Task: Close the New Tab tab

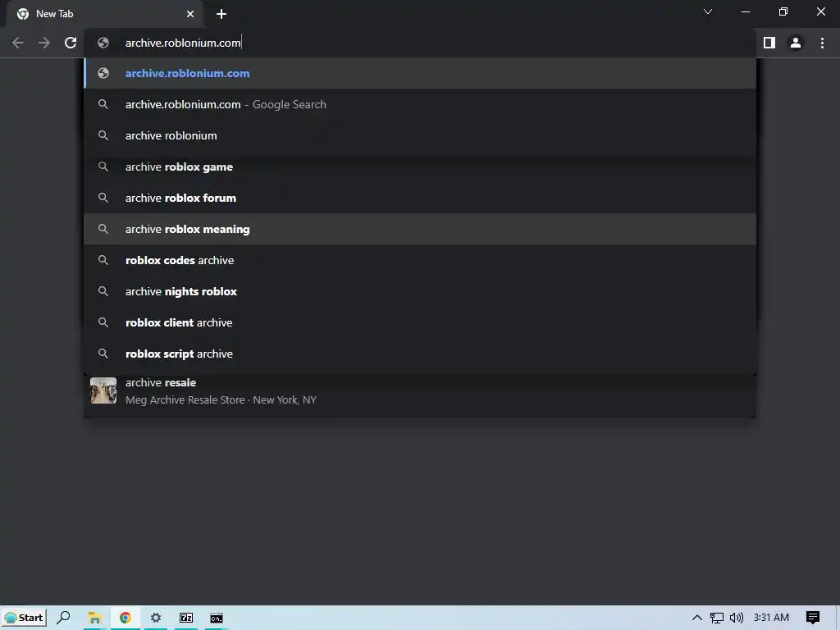Action: pos(190,14)
